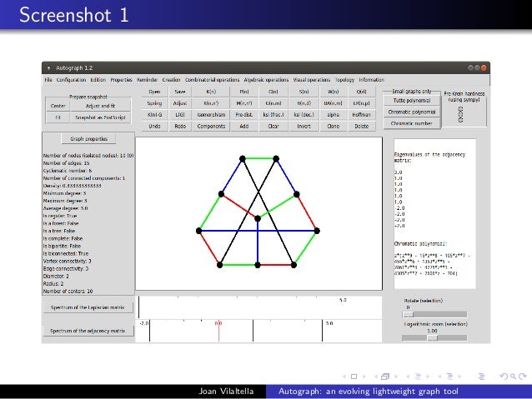This screenshot has width=532, height=399.
Task: Click the slide search magnifier icon
Action: coord(513,377)
